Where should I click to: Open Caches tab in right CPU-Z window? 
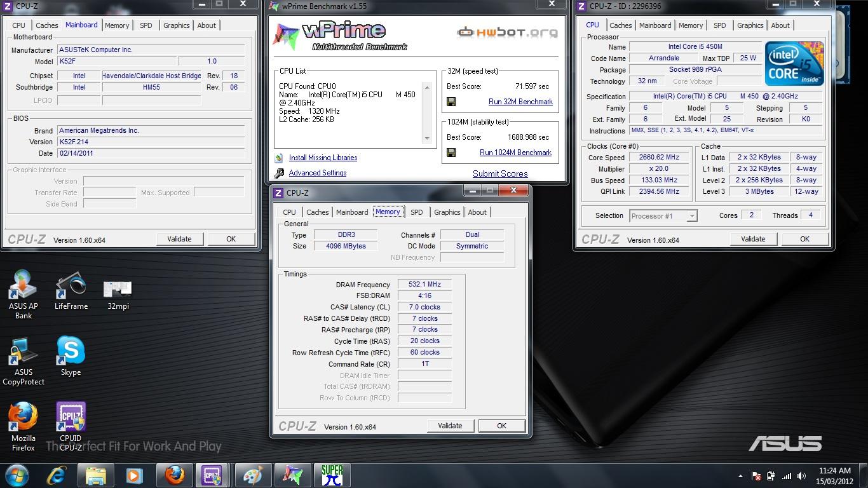coord(620,25)
